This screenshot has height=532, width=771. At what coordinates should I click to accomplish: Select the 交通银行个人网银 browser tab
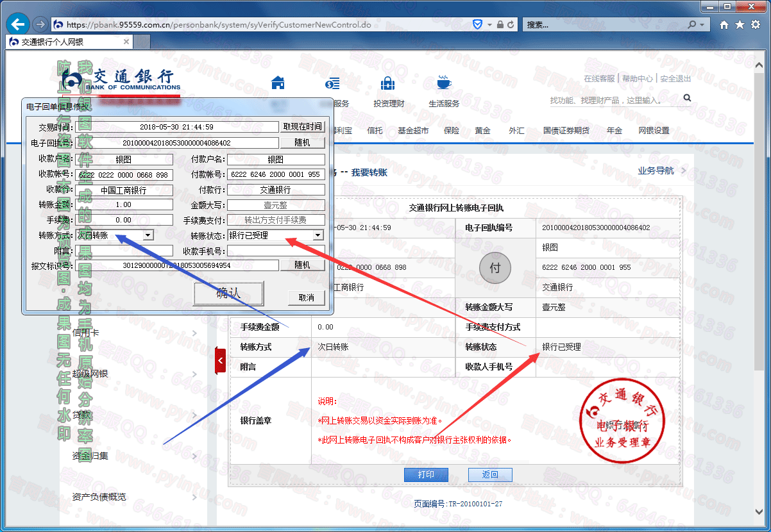pos(69,42)
